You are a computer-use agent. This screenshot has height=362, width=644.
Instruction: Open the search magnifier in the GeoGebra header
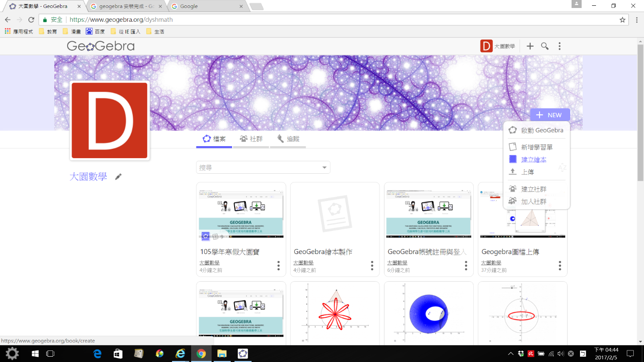(x=545, y=46)
